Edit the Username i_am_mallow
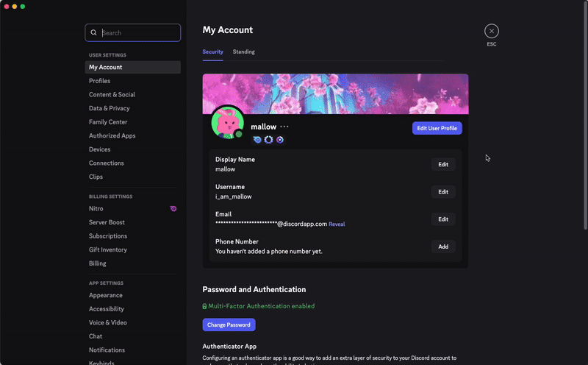Screen dimensions: 588x365 pyautogui.click(x=442, y=191)
